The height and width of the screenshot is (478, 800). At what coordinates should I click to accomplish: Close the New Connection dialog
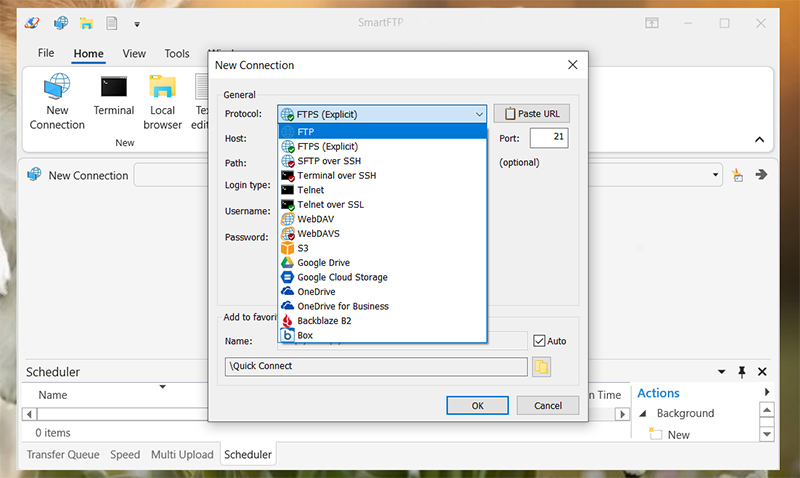click(x=572, y=65)
